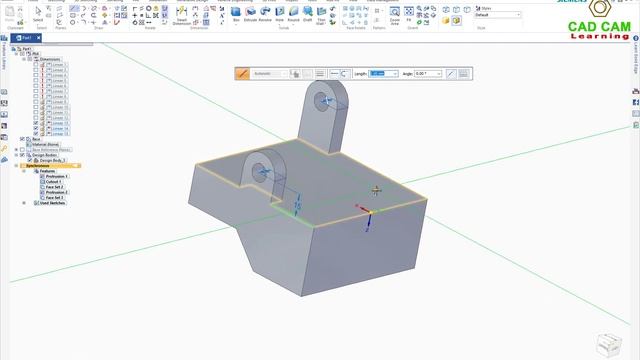
Task: Toggle the Base checkbox in tree
Action: pos(22,139)
